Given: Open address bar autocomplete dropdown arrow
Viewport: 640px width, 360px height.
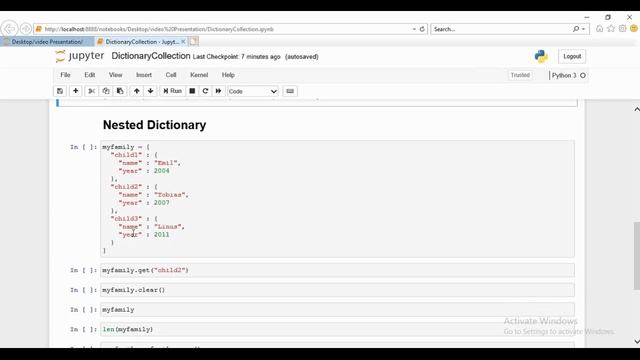Looking at the screenshot, I should (x=414, y=29).
